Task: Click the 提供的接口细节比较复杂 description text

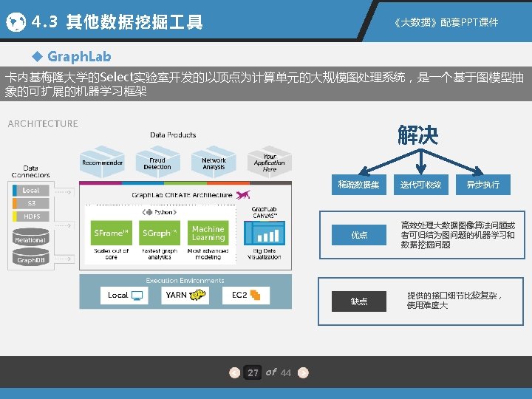Action: click(x=454, y=300)
